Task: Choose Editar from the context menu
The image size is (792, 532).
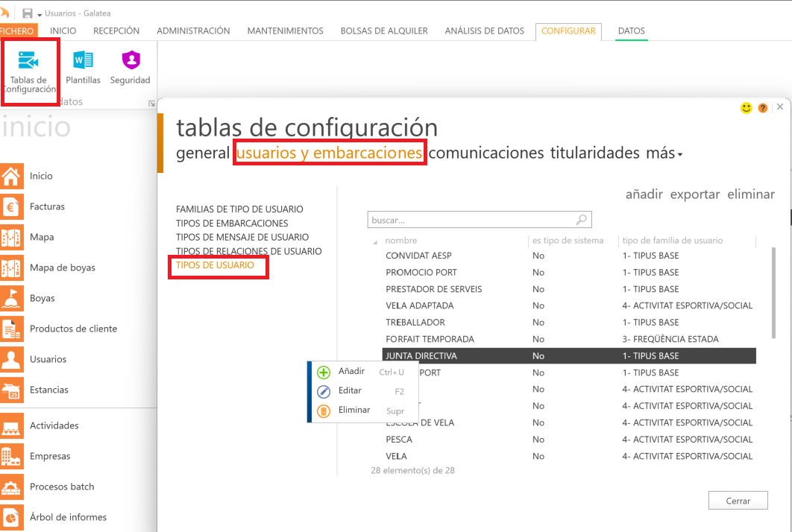Action: coord(350,390)
